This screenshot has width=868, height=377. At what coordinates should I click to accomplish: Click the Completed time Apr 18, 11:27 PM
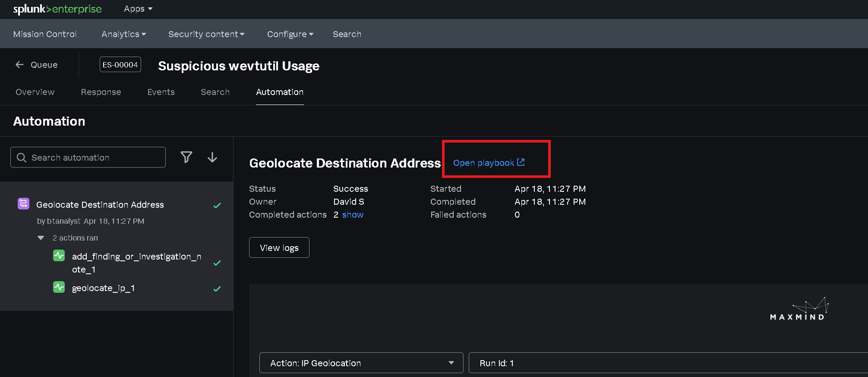[550, 202]
